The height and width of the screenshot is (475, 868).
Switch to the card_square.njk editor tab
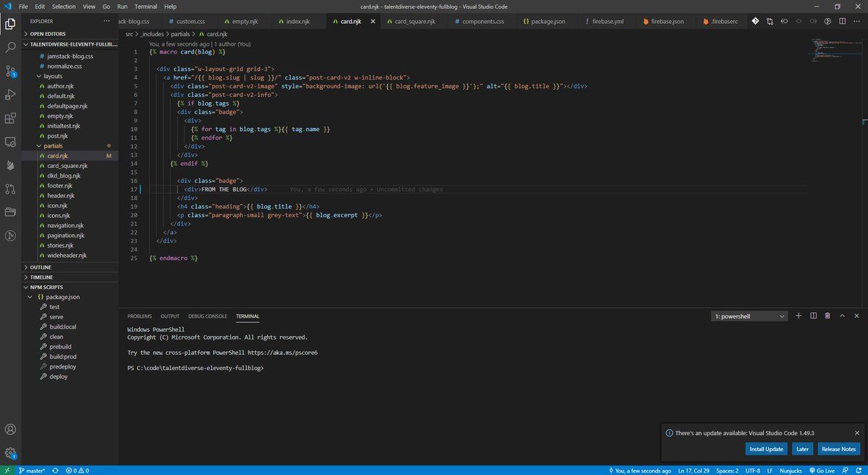pyautogui.click(x=414, y=22)
